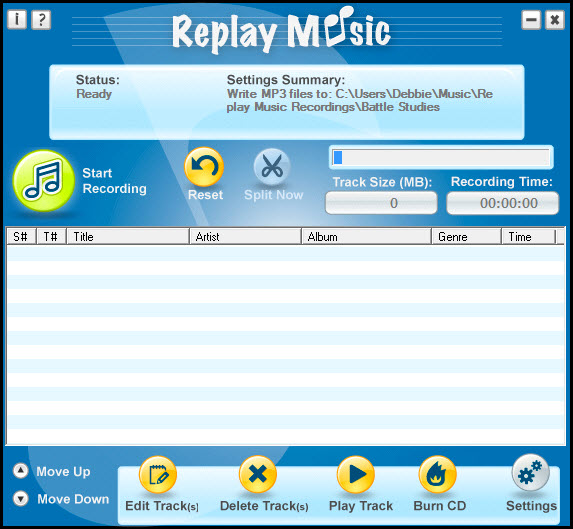Click the Move Down arrow icon
This screenshot has width=573, height=529.
pyautogui.click(x=20, y=499)
